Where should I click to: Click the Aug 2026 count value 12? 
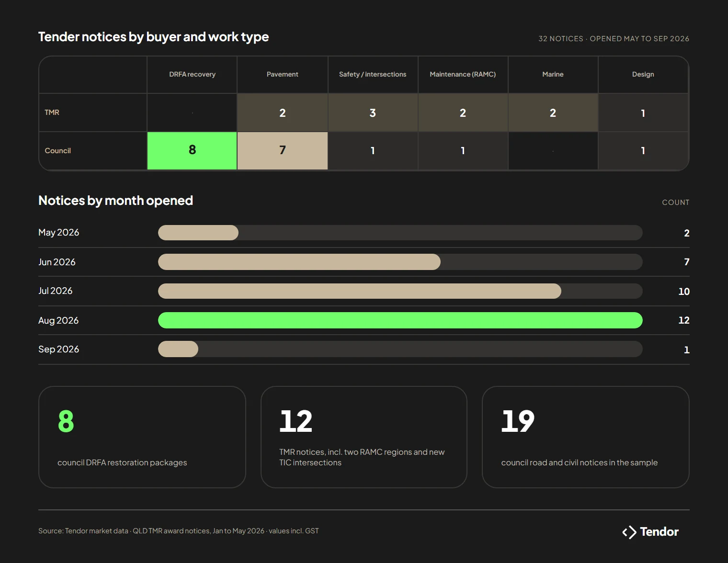[684, 320]
